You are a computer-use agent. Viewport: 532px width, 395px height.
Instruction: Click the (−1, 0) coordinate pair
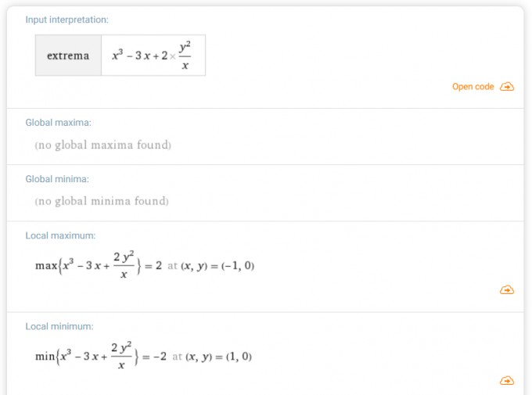click(x=238, y=265)
